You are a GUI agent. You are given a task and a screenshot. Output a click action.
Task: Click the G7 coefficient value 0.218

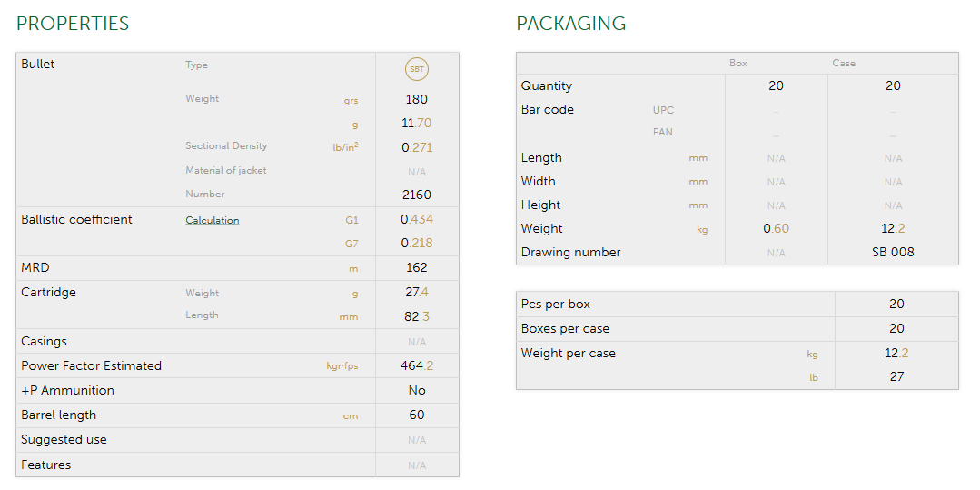[417, 243]
